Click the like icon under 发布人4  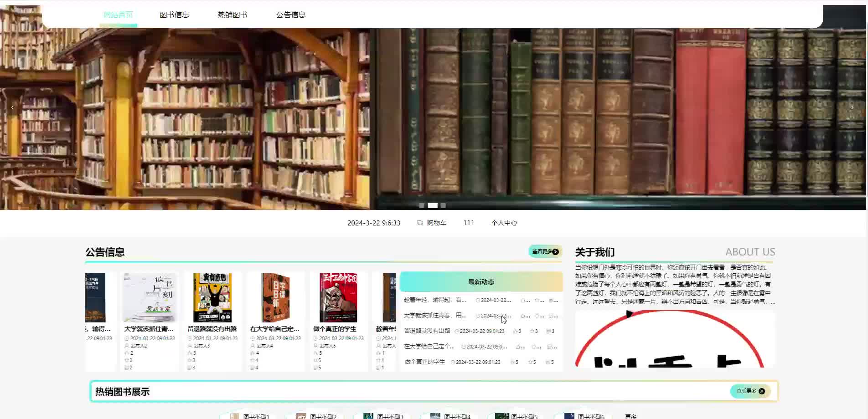(x=253, y=353)
